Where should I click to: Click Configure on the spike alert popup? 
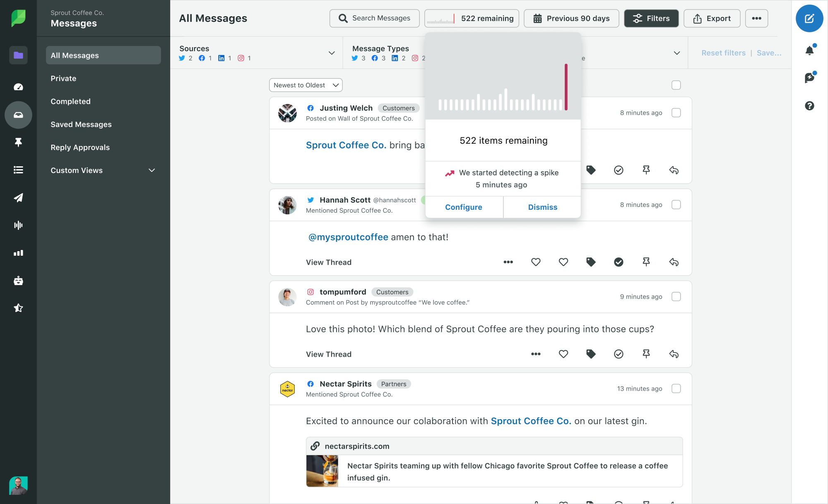click(464, 207)
